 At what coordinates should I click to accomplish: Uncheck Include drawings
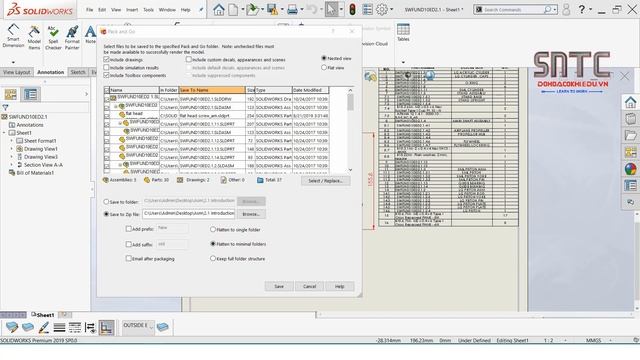(x=107, y=60)
